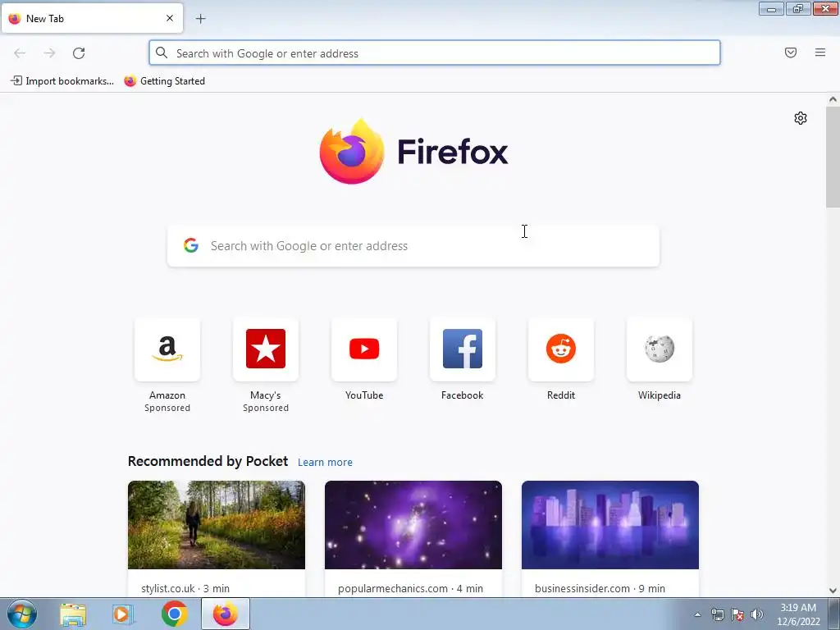The image size is (840, 630).
Task: Open new tab personalize gear settings
Action: [x=801, y=118]
